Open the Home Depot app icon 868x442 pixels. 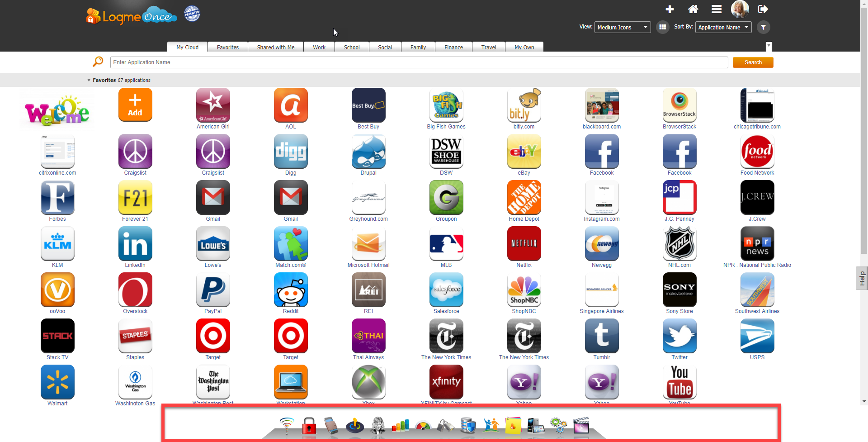pos(524,197)
